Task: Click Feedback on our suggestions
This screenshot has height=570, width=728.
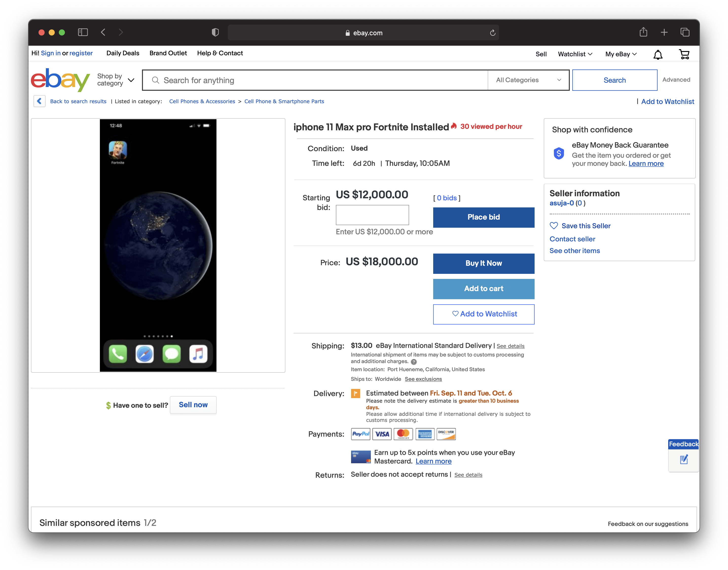Action: click(x=648, y=524)
